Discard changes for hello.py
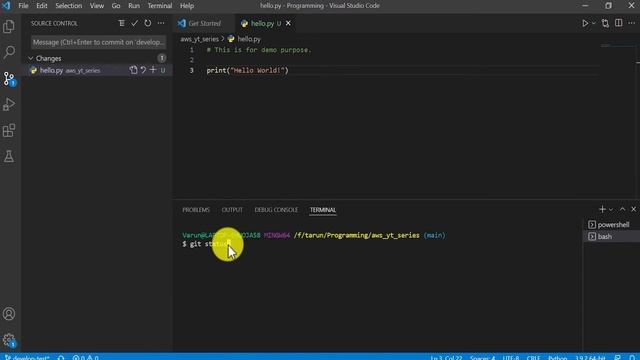640x360 pixels. 143,70
